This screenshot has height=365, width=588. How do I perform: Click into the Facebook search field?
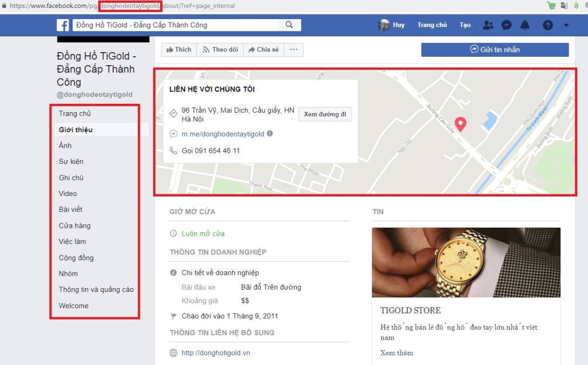[175, 25]
